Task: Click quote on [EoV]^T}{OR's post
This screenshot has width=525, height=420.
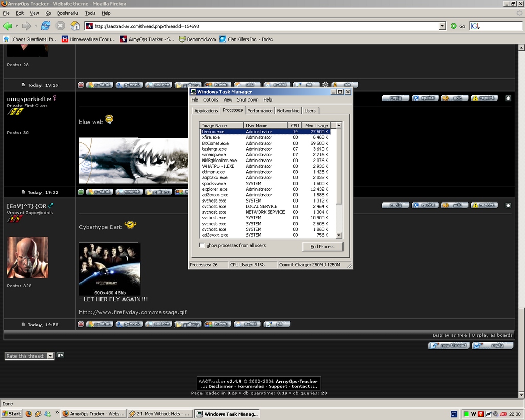Action: click(x=425, y=205)
